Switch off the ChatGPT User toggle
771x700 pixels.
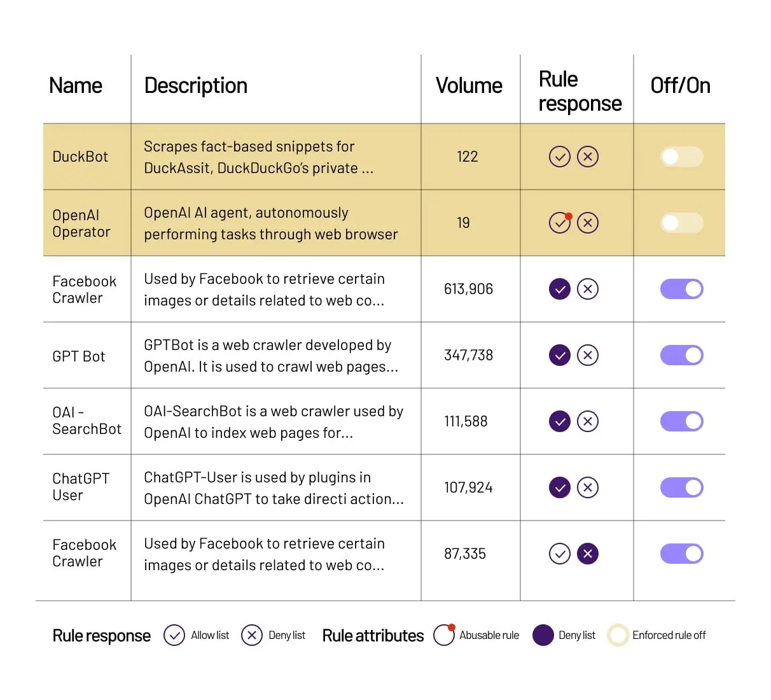681,487
